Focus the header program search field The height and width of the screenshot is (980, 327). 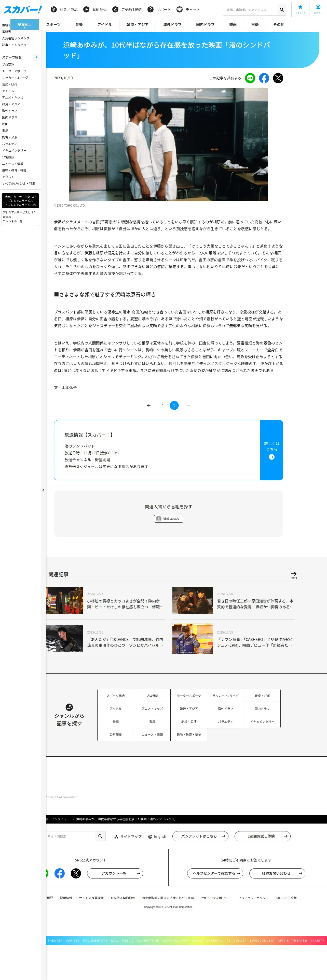point(251,9)
